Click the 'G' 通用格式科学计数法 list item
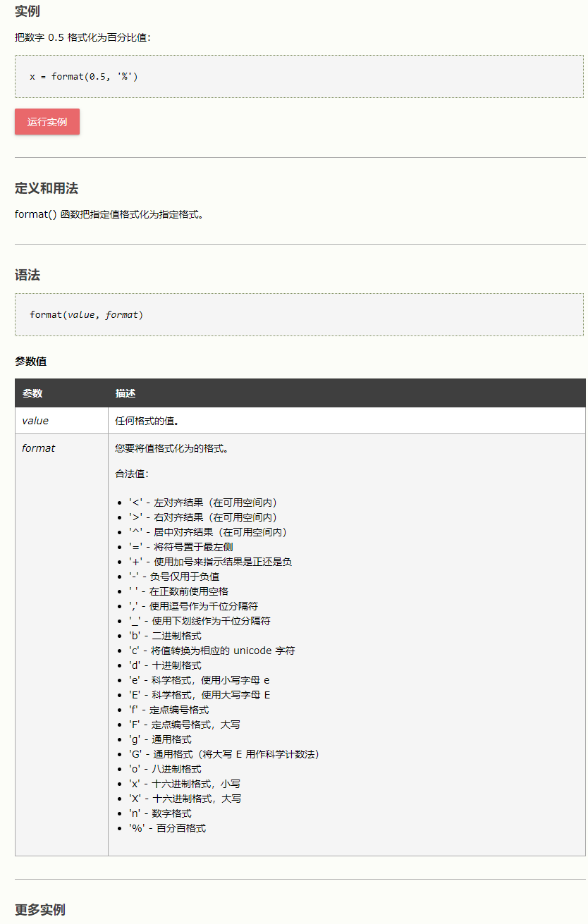Image resolution: width=588 pixels, height=924 pixels. (224, 754)
